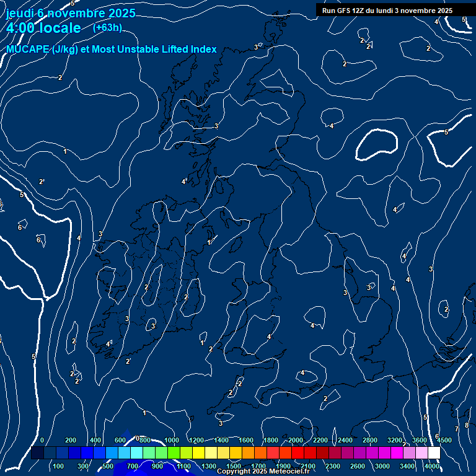
Task: Click legend label '4500'
Action: 444,440
